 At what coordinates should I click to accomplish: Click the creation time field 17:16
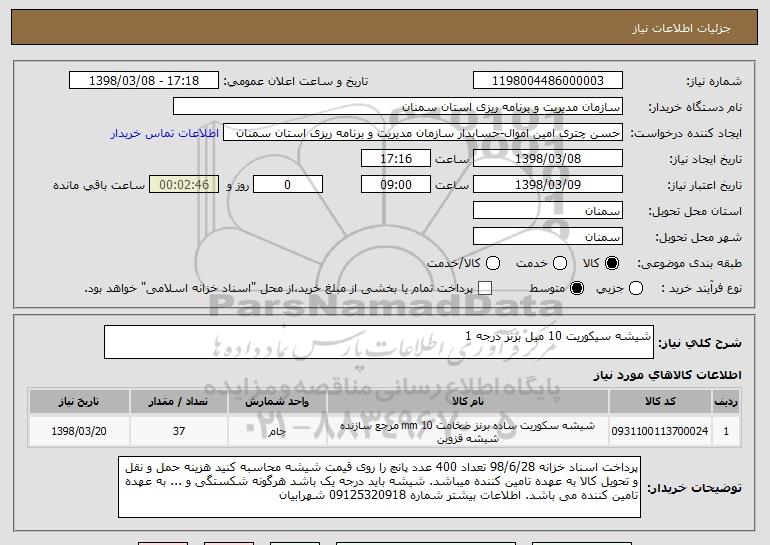point(396,159)
